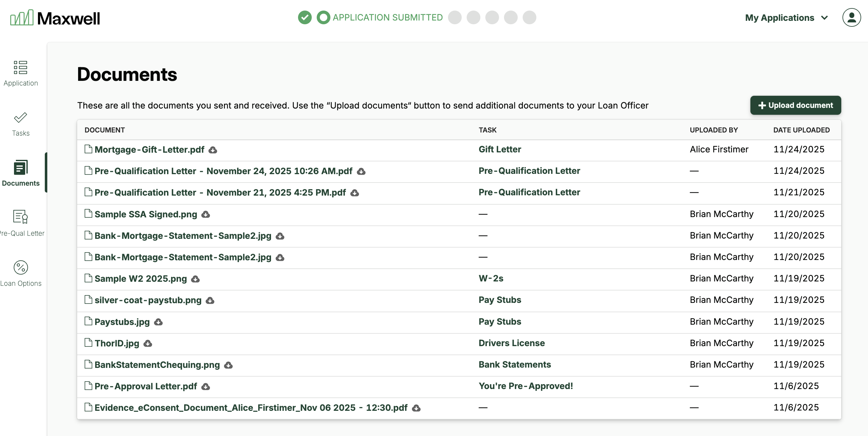The width and height of the screenshot is (868, 436).
Task: Open Loan Options percent icon
Action: pyautogui.click(x=21, y=267)
